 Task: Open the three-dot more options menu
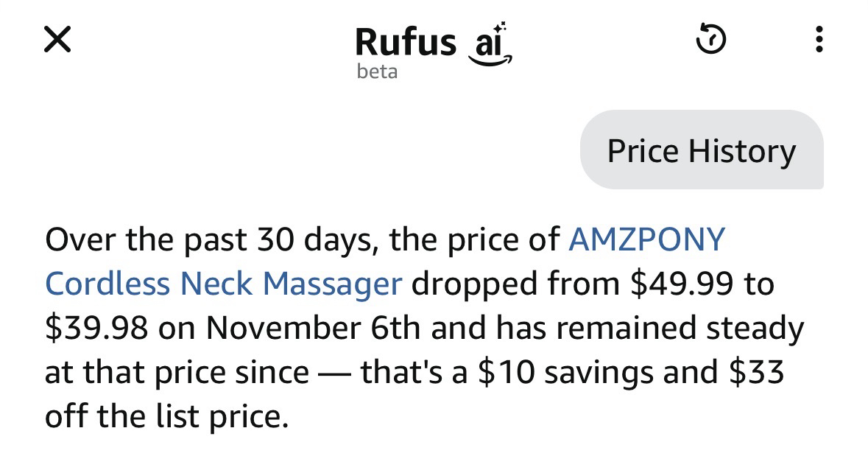click(819, 40)
